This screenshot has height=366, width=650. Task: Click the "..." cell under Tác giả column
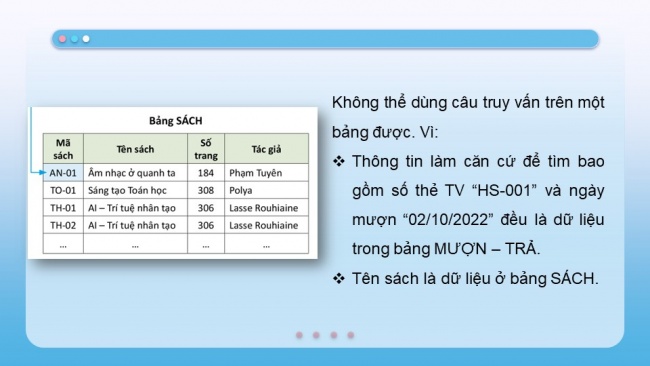pos(267,244)
